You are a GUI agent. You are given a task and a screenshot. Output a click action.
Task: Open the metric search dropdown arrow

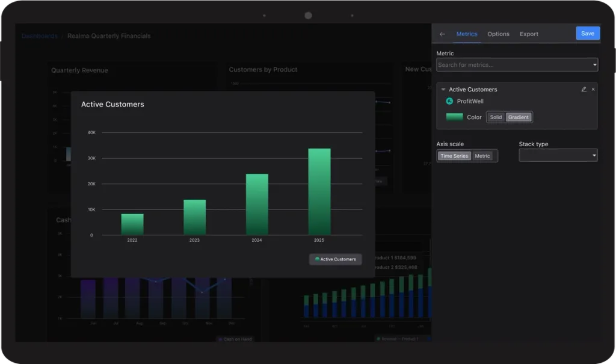594,65
